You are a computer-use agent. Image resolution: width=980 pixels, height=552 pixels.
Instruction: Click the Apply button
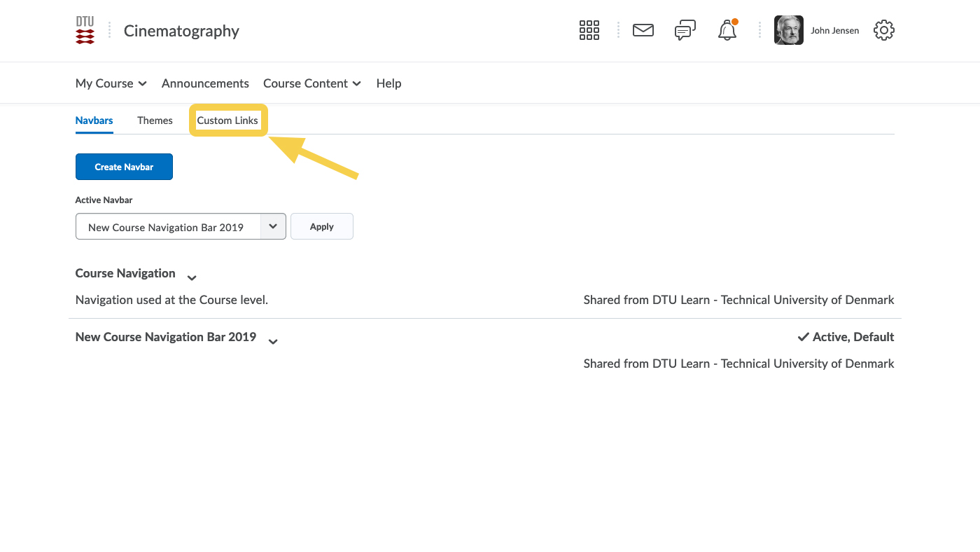click(x=321, y=227)
